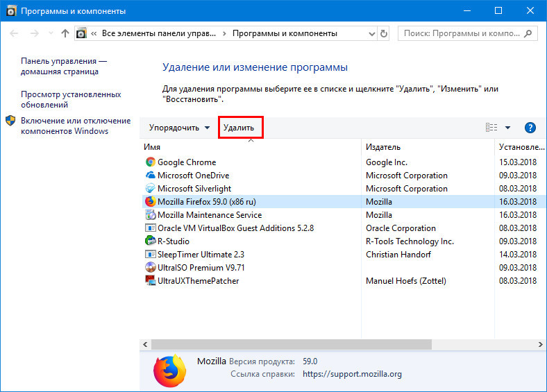Select Oracle VM VirtualBox Guest Additions 5.2.8
Screen dimensions: 547x392
click(x=235, y=228)
